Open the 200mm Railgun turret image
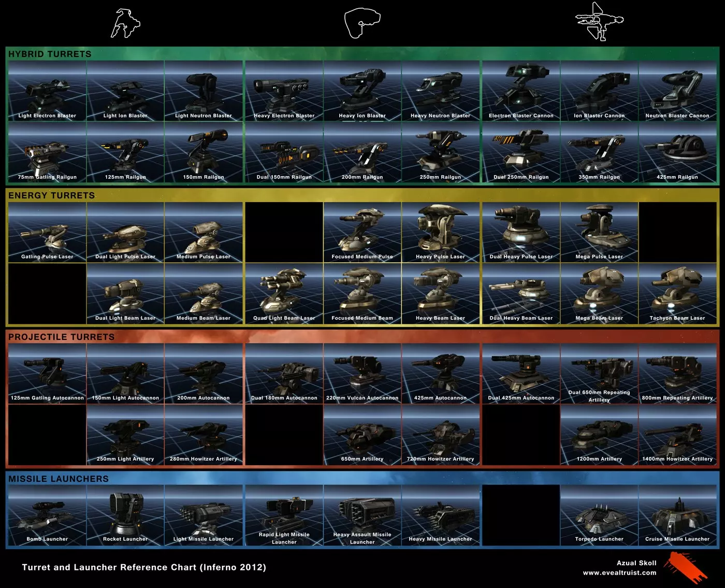Image resolution: width=725 pixels, height=588 pixels. [363, 152]
